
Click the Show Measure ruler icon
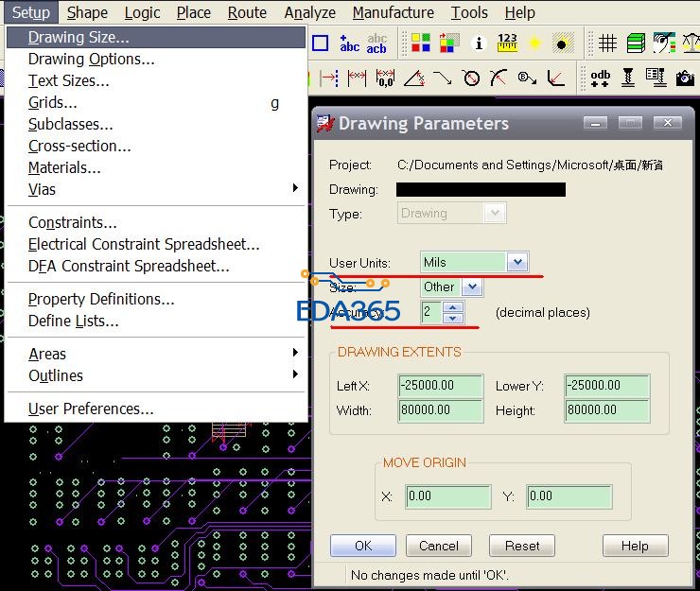(x=508, y=43)
